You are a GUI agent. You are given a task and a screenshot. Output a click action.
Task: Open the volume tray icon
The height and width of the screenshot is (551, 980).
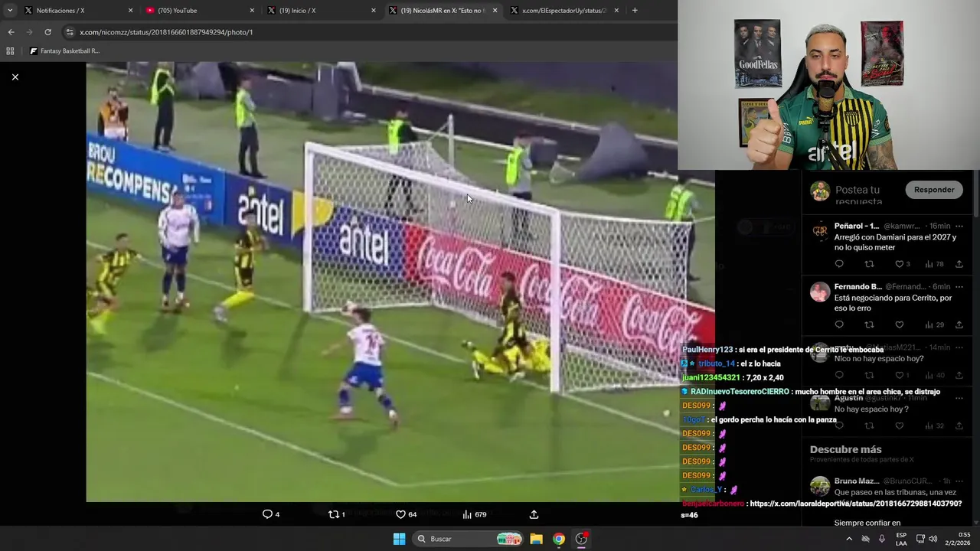point(933,539)
